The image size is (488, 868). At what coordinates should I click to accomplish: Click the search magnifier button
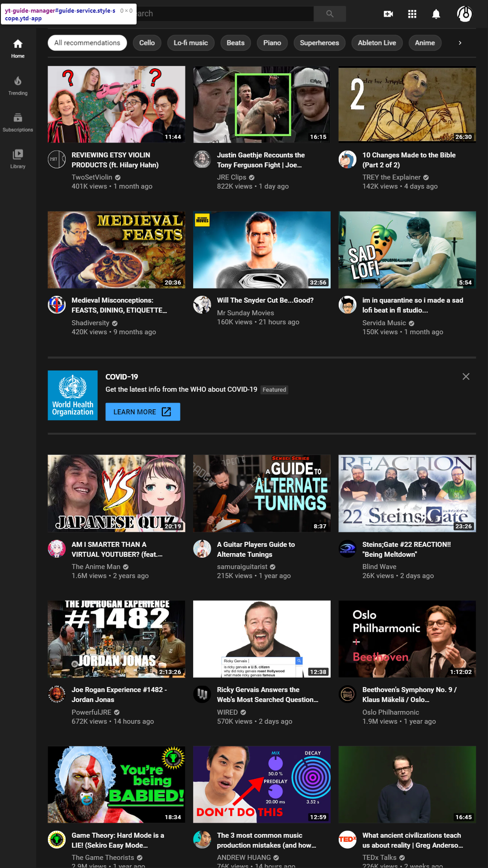[330, 14]
